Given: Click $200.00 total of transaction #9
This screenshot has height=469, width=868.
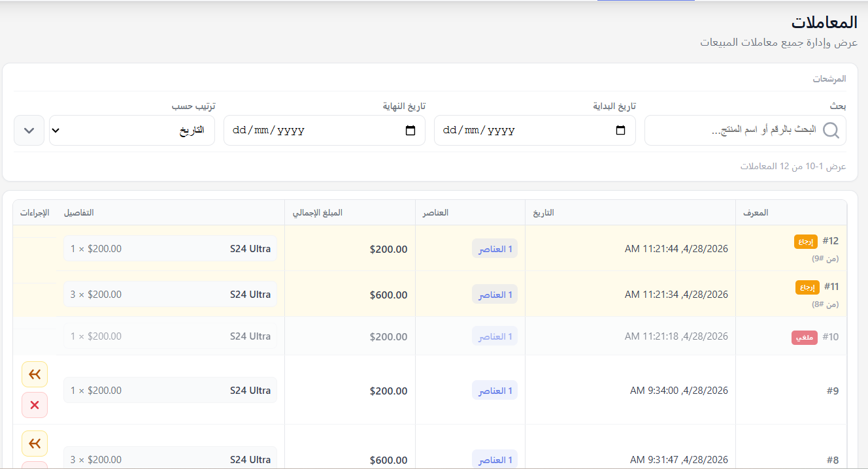Looking at the screenshot, I should click(388, 391).
